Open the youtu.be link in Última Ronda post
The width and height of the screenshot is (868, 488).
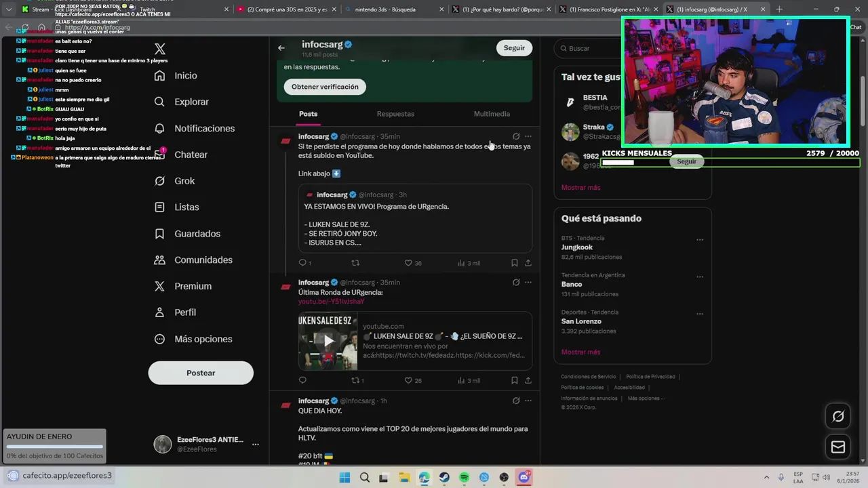[x=331, y=302]
